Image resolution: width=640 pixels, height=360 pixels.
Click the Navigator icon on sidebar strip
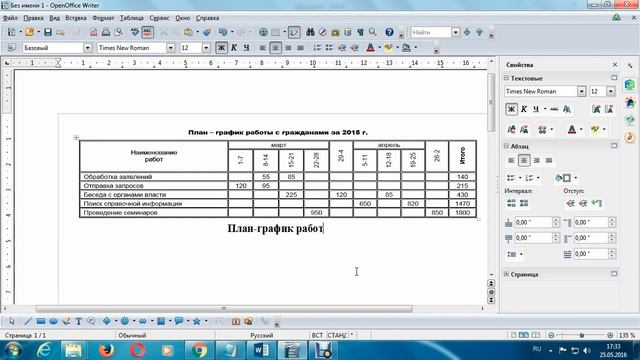(630, 138)
